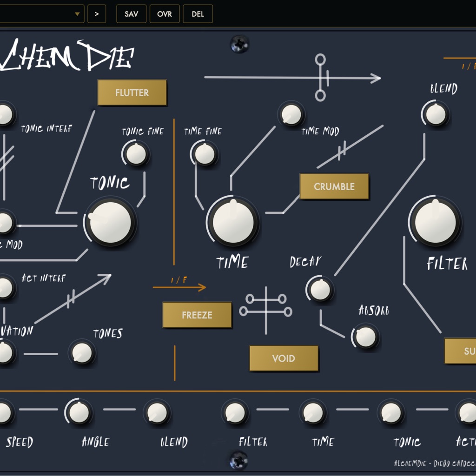Toggle the VOID button
Image resolution: width=476 pixels, height=476 pixels.
point(284,358)
